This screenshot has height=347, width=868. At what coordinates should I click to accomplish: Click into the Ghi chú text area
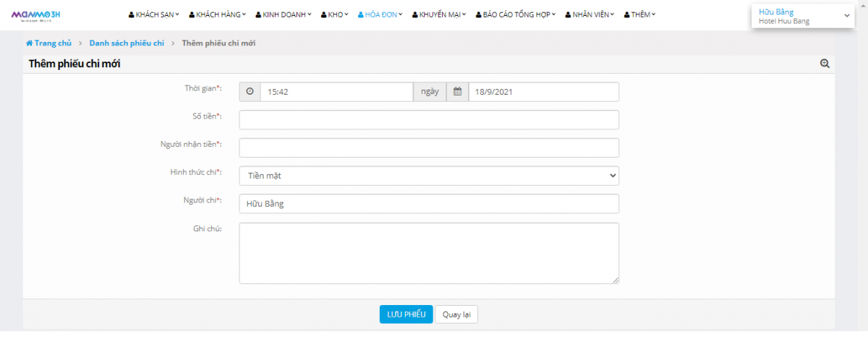tap(428, 253)
